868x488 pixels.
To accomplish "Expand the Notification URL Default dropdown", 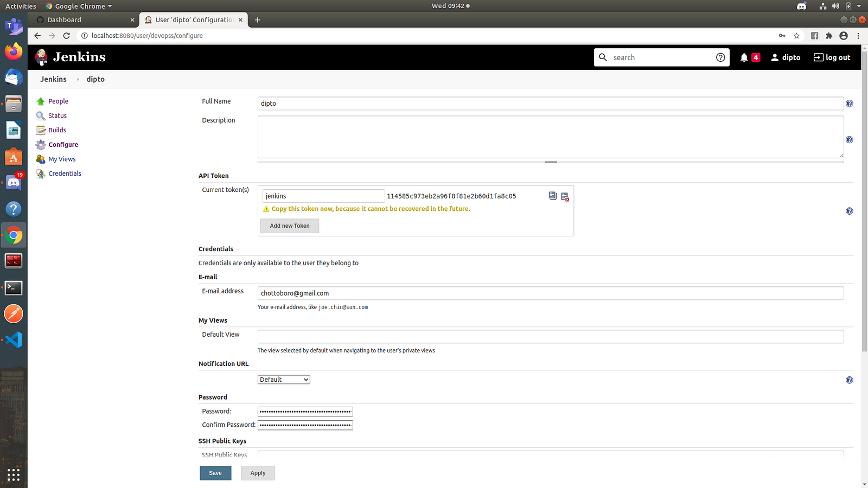I will pyautogui.click(x=284, y=380).
